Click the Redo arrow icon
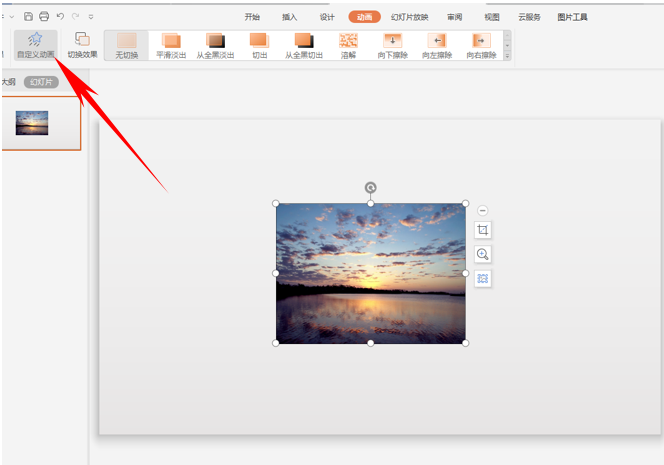The height and width of the screenshot is (465, 664). 75,17
